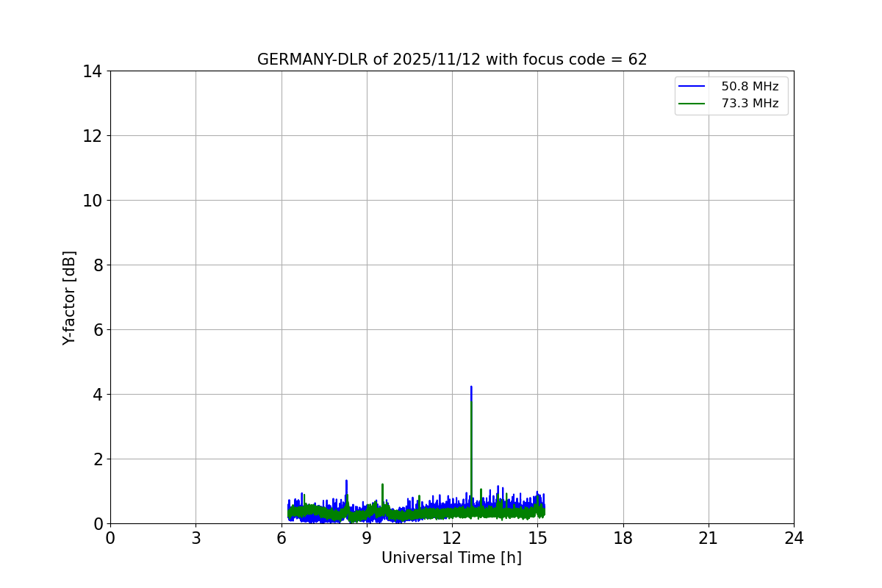Click the tall spike peak near 12.7 h
Screen dimensions: 882x588
(471, 387)
